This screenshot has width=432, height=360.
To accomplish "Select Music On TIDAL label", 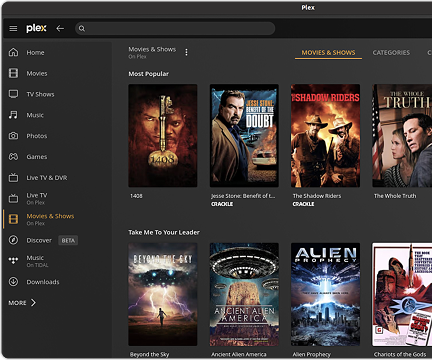I will click(37, 261).
